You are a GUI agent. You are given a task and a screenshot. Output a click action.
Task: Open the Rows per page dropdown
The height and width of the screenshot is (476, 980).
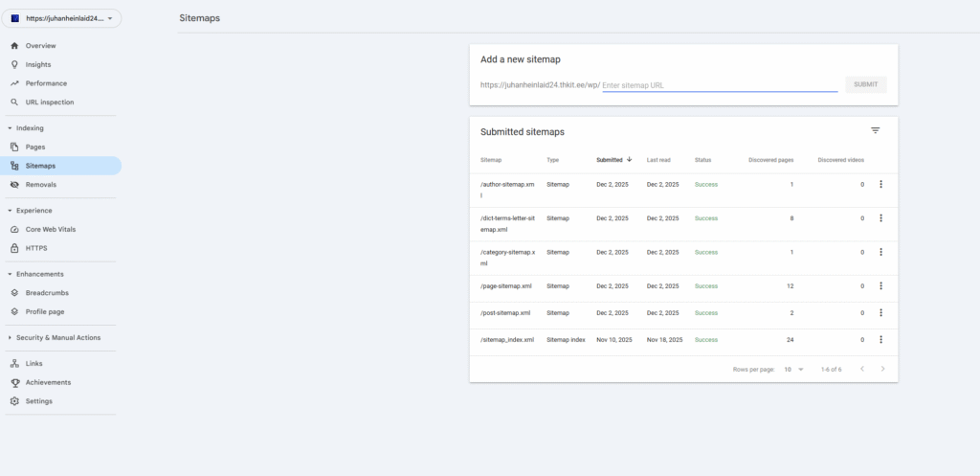[794, 369]
